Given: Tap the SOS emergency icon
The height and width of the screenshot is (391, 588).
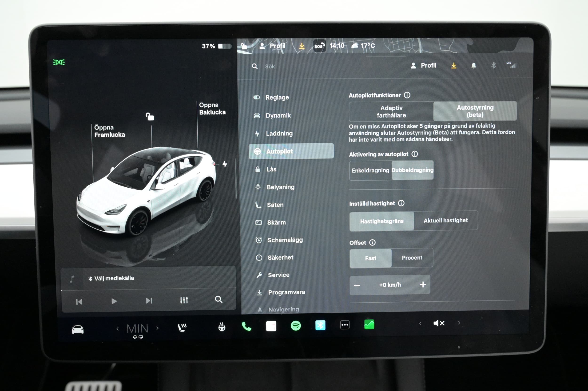Looking at the screenshot, I should 319,46.
